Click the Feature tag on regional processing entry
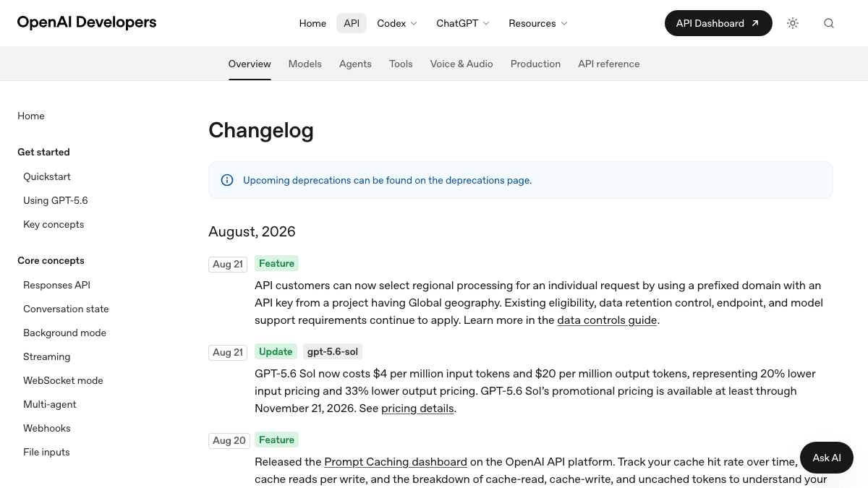This screenshot has width=868, height=488. [x=276, y=263]
